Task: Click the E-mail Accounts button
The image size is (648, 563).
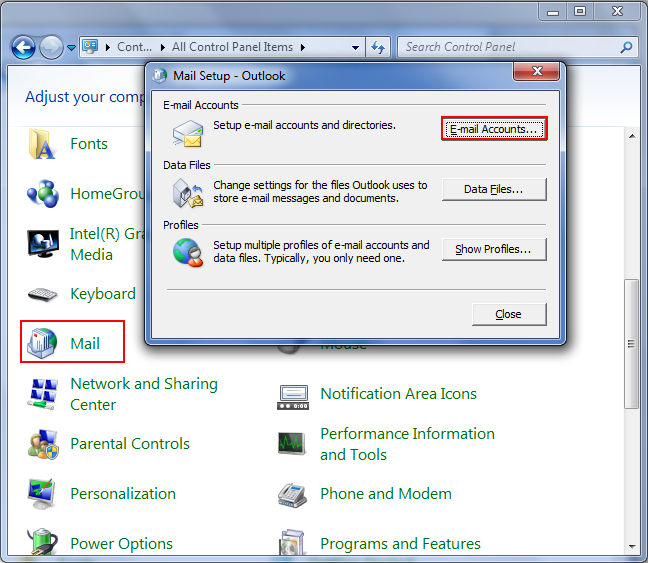Action: [494, 129]
